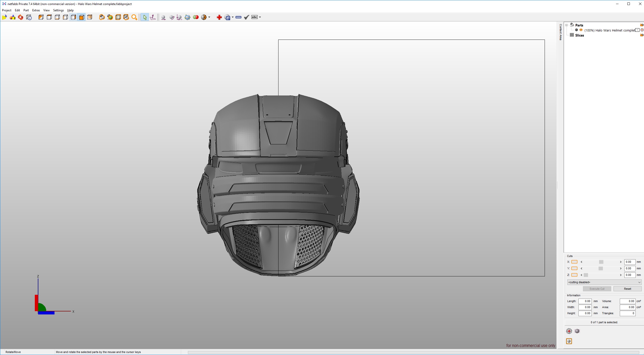Screen dimensions: 644x355
Task: Click folder icon at right of Parts row
Action: point(642,25)
